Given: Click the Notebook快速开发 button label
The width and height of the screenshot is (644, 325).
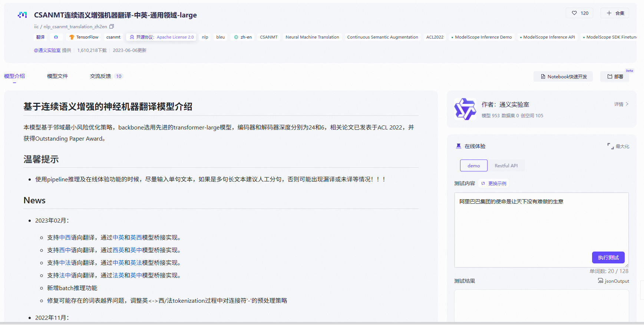Looking at the screenshot, I should click(567, 76).
